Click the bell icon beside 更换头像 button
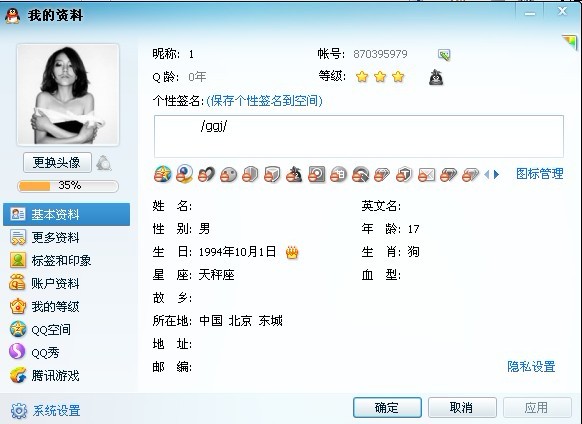The image size is (582, 424). point(104,163)
